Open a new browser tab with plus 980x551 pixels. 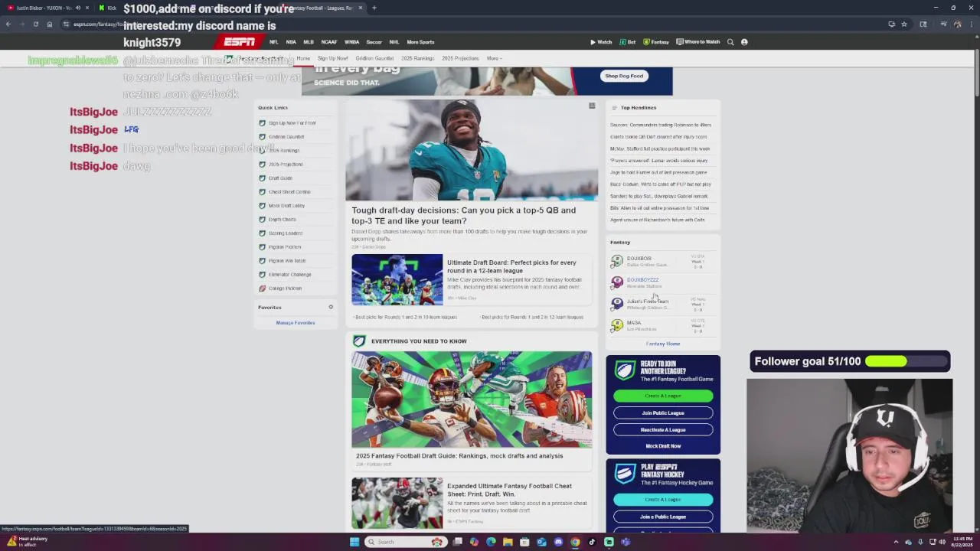click(x=374, y=8)
